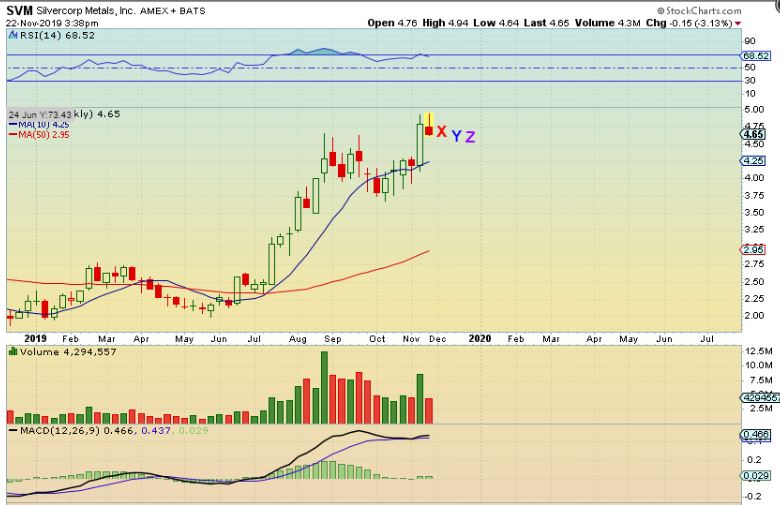
Task: Click the 5.00 price axis label
Action: (755, 109)
